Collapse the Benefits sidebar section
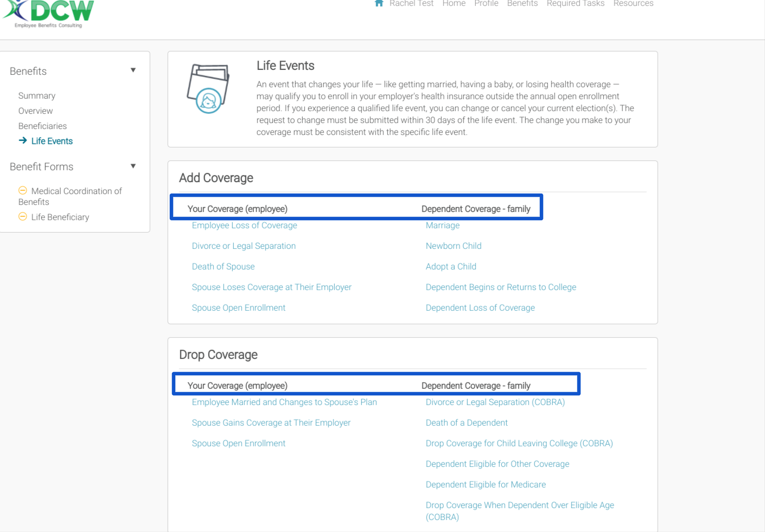 (133, 70)
